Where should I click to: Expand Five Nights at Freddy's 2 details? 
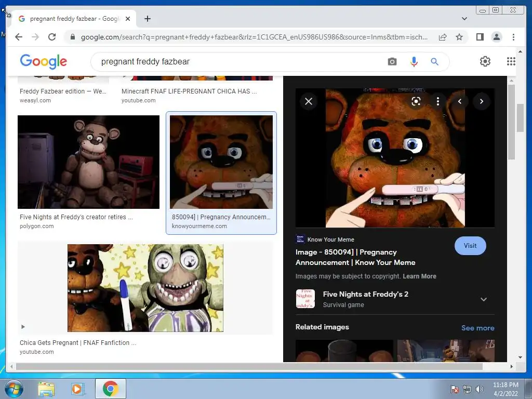[x=484, y=299]
